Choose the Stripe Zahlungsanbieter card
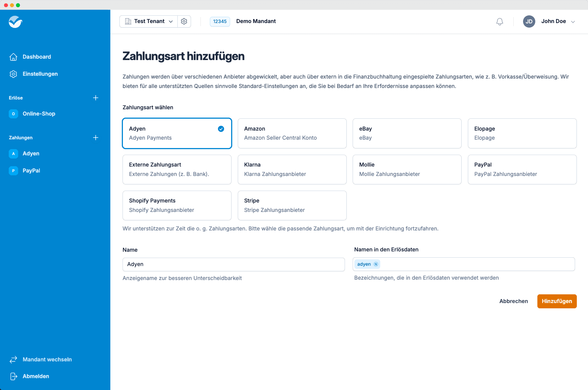Screen dimensions: 588x390 292,205
